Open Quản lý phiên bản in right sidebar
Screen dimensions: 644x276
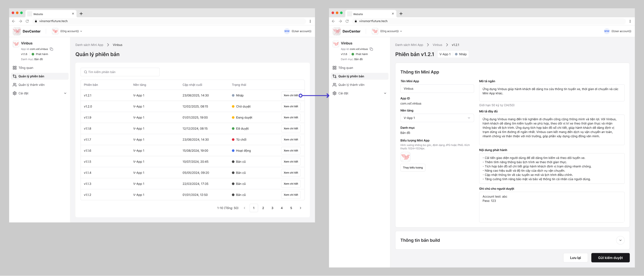click(x=360, y=76)
